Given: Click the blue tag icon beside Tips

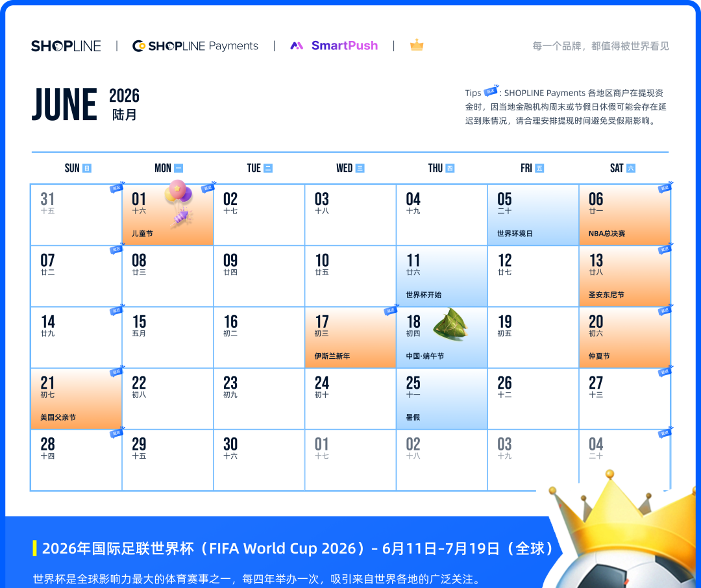Looking at the screenshot, I should click(x=491, y=92).
